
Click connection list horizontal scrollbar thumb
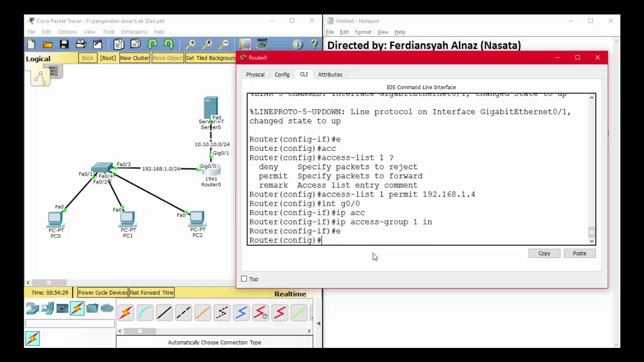(x=139, y=331)
